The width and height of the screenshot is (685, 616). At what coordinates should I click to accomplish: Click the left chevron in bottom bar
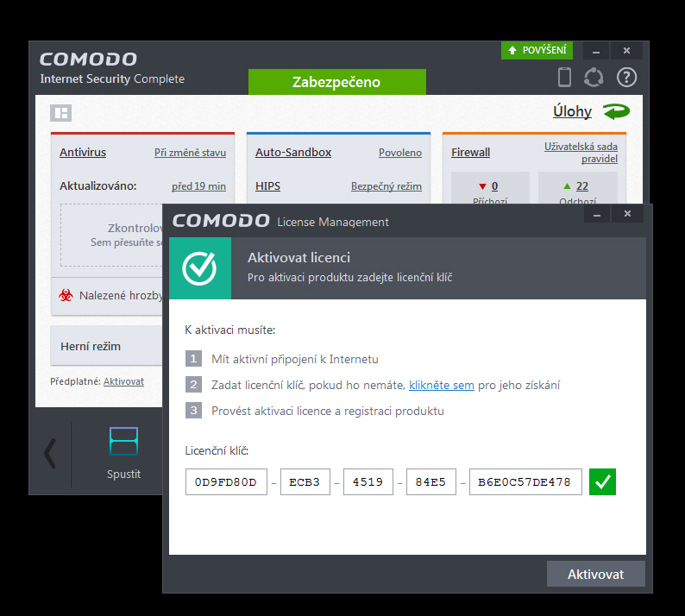(50, 453)
